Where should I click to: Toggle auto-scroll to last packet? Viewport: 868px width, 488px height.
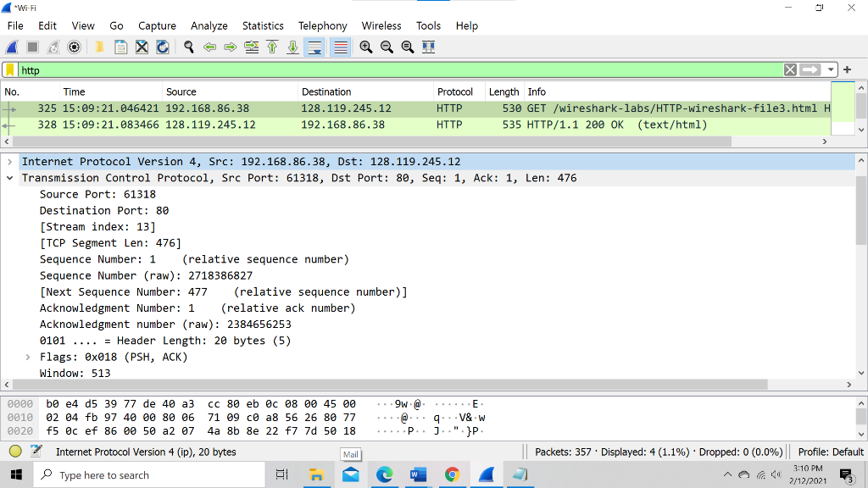coord(314,47)
